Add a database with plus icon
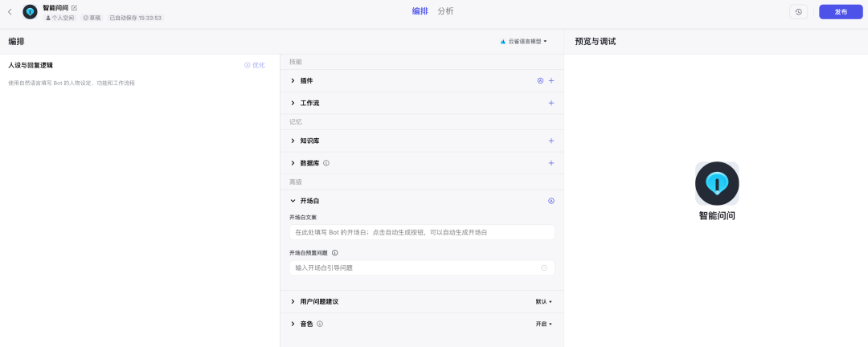This screenshot has height=347, width=868. [551, 163]
